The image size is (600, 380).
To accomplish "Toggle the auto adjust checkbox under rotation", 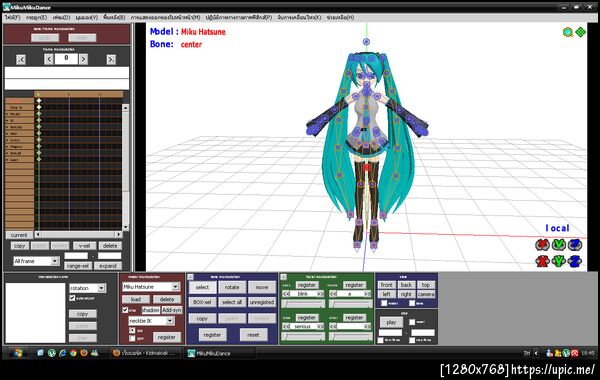I will coord(72,298).
